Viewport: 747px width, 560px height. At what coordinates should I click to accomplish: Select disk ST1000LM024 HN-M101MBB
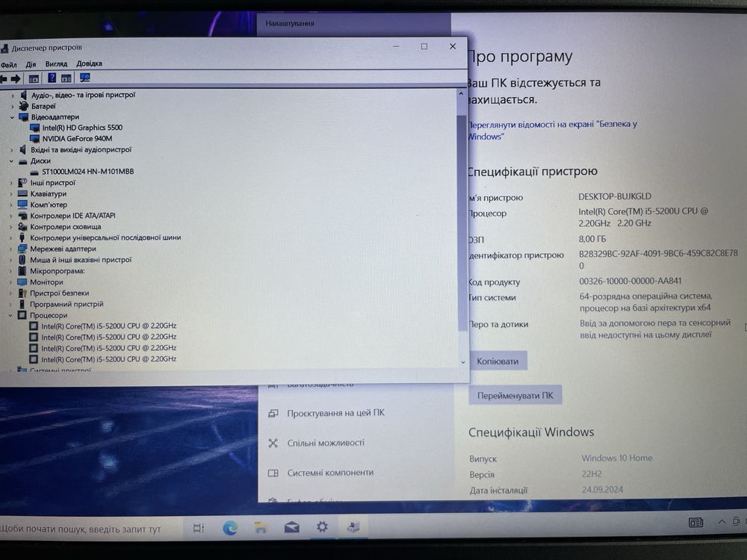click(87, 172)
